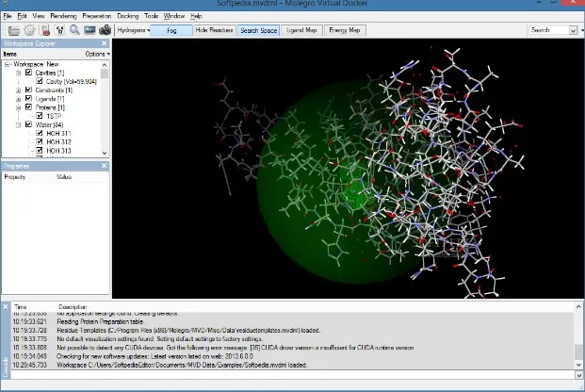Collapse the Cavities tree node
Screen dimensions: 585x392
click(18, 73)
